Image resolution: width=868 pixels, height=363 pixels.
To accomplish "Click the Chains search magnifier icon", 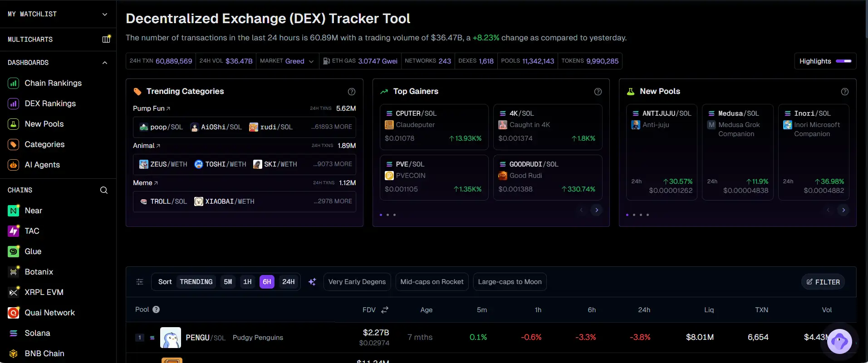I will [x=104, y=190].
